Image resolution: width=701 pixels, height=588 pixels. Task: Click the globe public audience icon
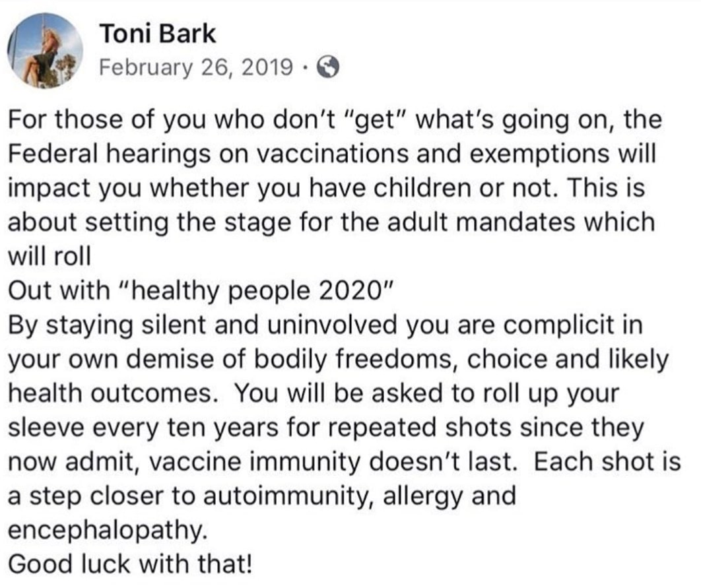(x=327, y=67)
